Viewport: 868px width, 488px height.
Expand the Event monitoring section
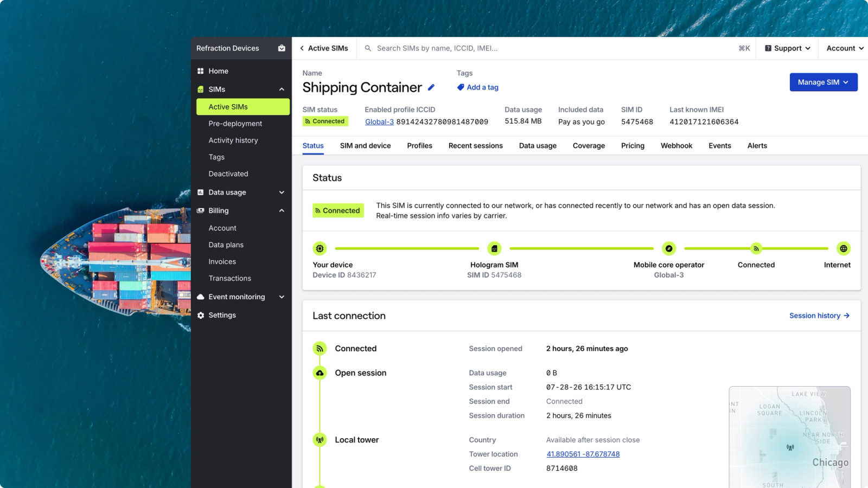coord(282,297)
